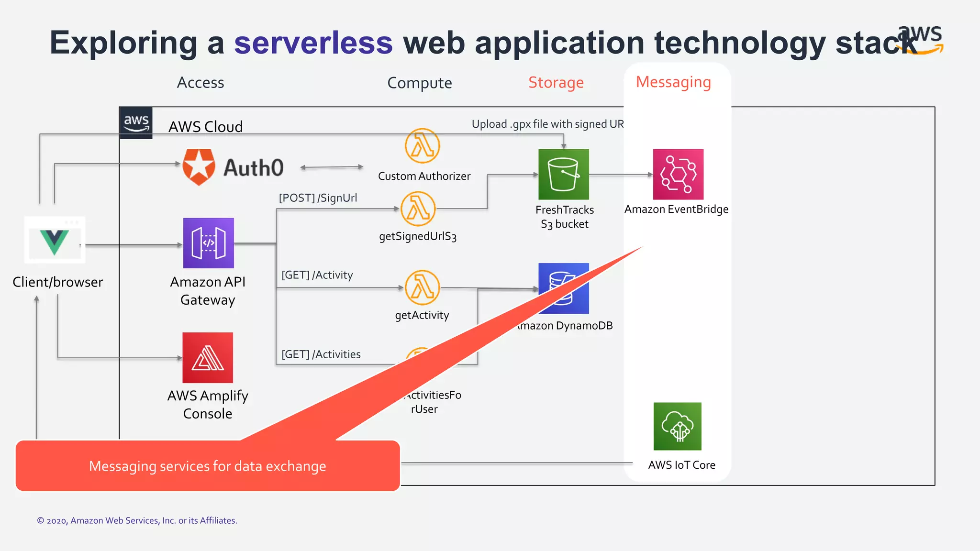This screenshot has height=551, width=980.
Task: Click the AWS IoT Core icon
Action: 677,426
